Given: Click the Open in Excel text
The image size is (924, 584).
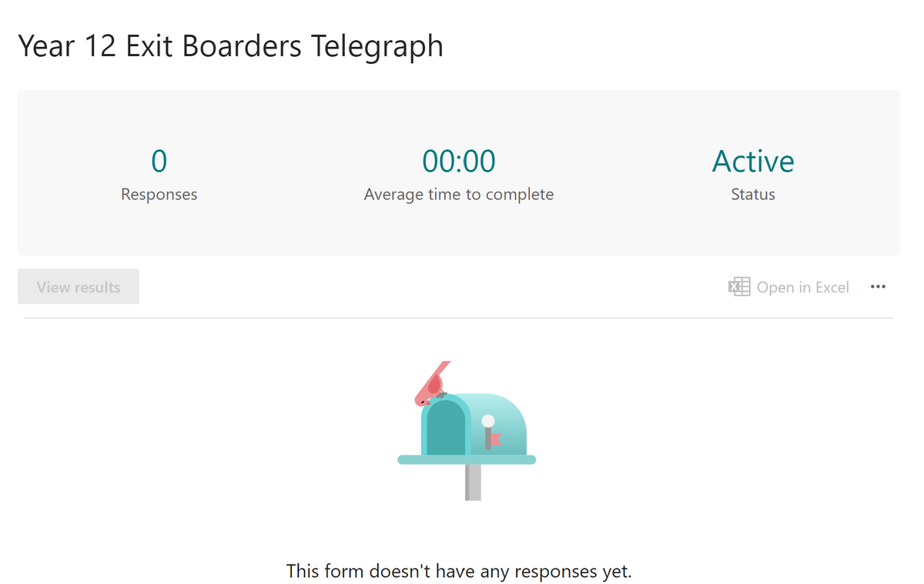Looking at the screenshot, I should [802, 287].
